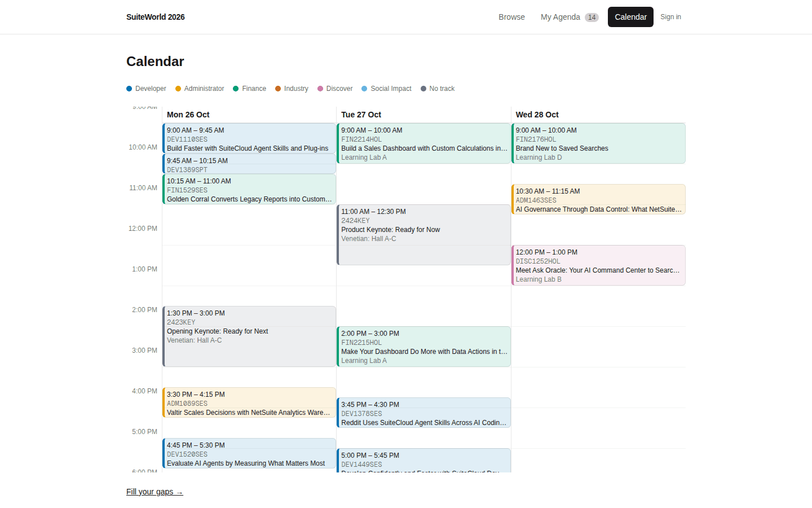Click the Calendar page heading

155,62
